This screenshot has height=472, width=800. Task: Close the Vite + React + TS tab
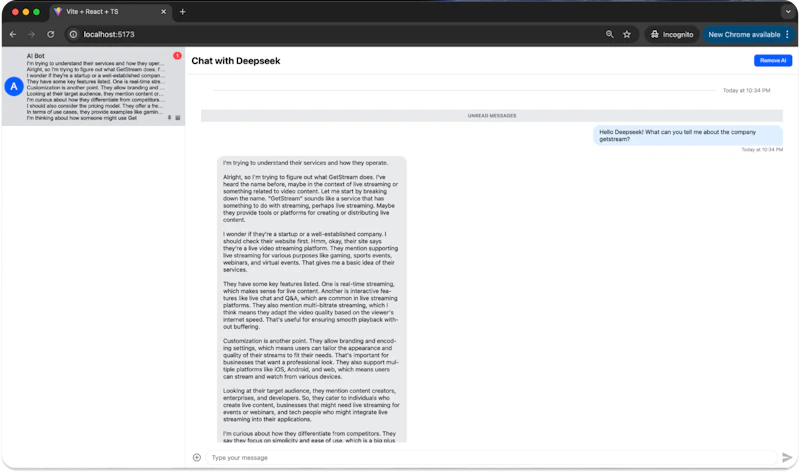(x=163, y=12)
